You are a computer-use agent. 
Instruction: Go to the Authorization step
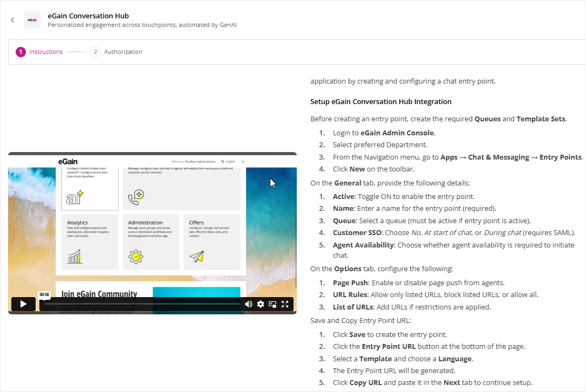(x=123, y=52)
